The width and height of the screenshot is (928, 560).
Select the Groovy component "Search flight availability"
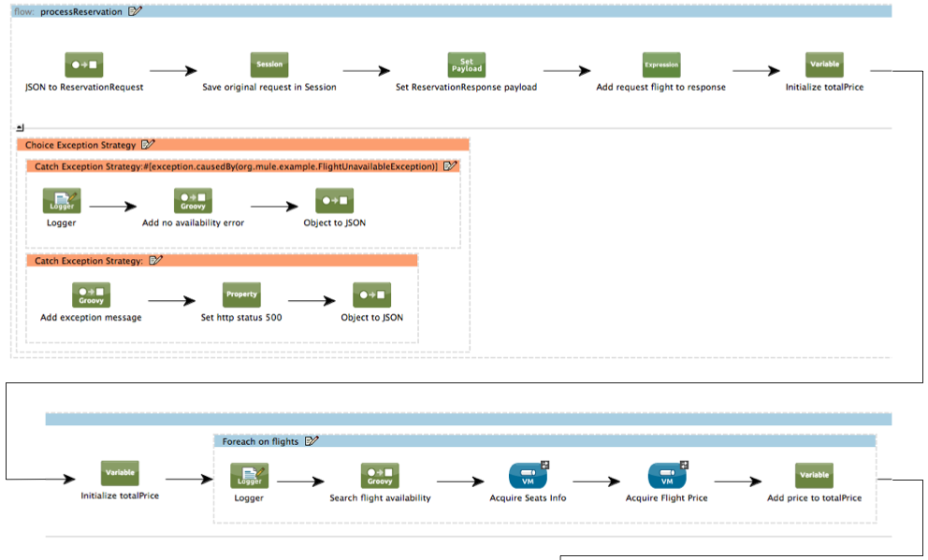379,474
